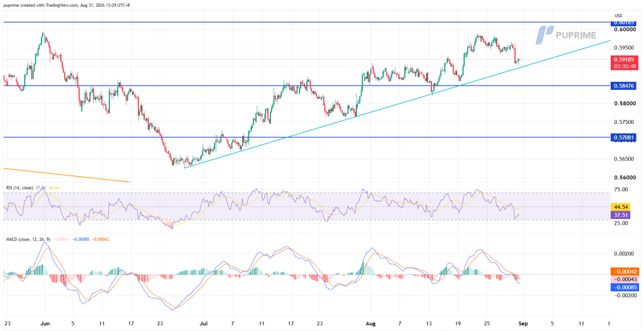This screenshot has height=331, width=644.
Task: Click the 0.57081 blue level label
Action: click(x=623, y=137)
